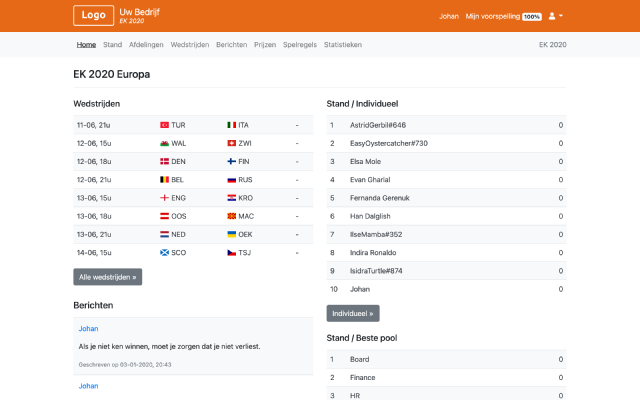Image resolution: width=640 pixels, height=400 pixels.
Task: Click the Italy flag icon
Action: [x=231, y=125]
